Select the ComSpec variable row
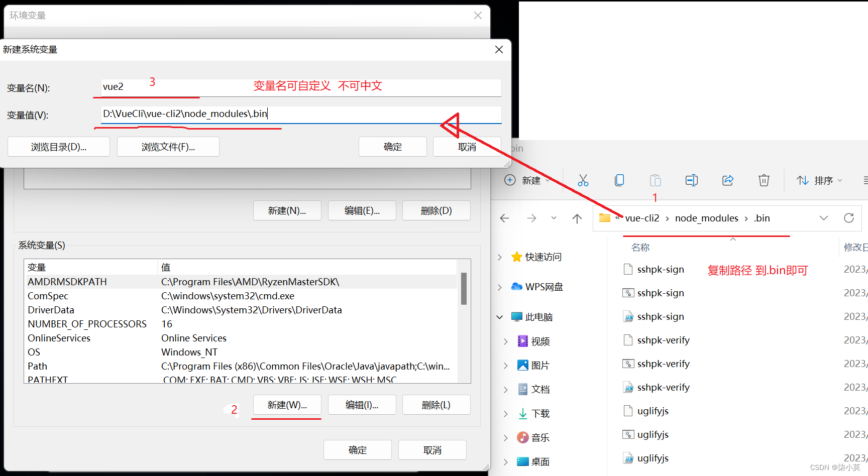Viewport: 868px width, 476px height. pos(241,296)
